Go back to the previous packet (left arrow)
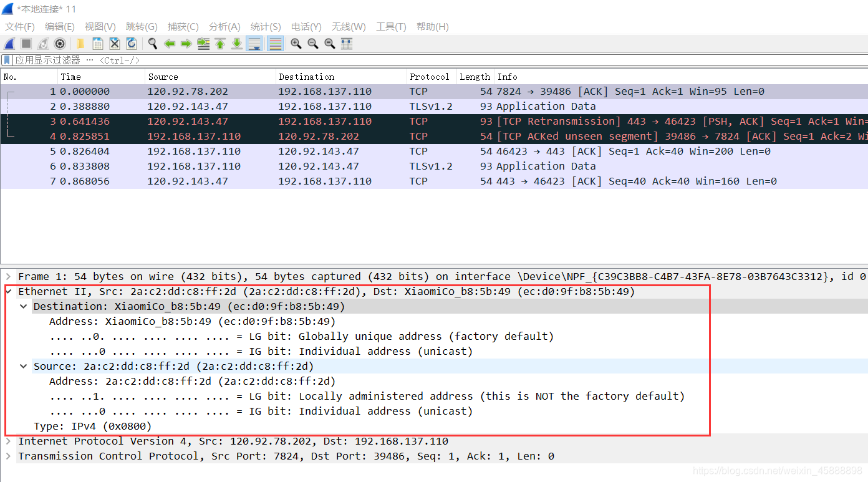Viewport: 868px width, 482px height. pyautogui.click(x=170, y=44)
